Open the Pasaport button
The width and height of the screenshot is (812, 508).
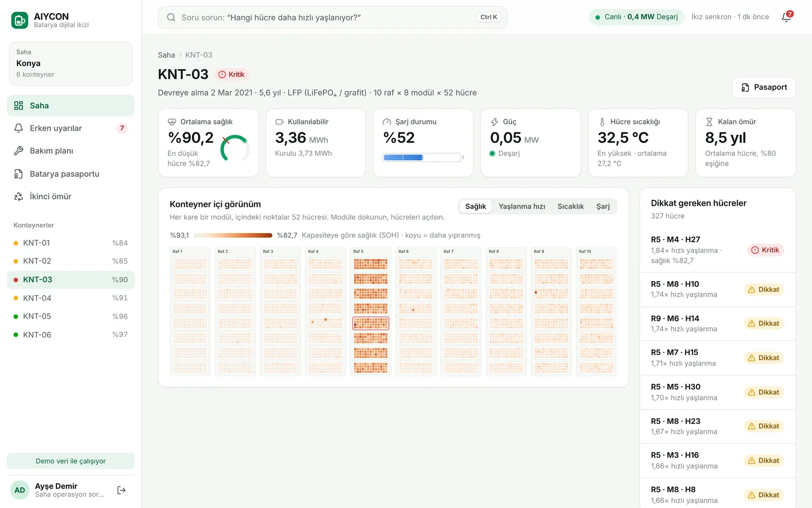click(x=764, y=87)
